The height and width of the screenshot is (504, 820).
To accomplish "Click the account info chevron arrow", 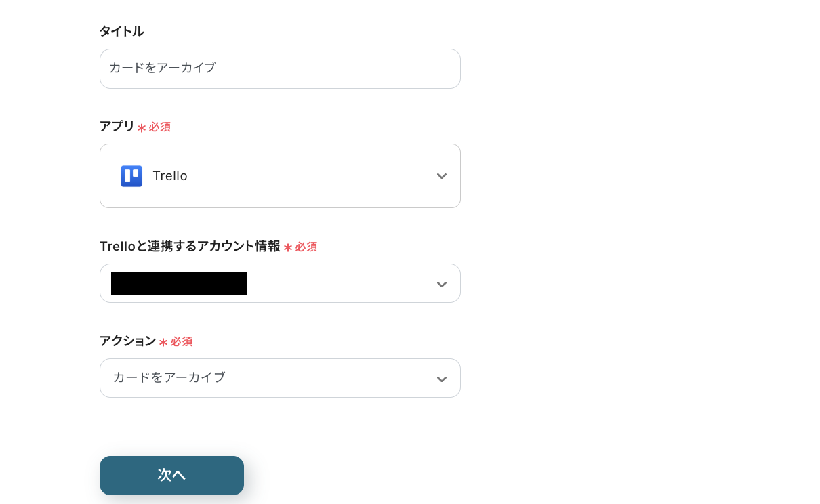I will [441, 284].
